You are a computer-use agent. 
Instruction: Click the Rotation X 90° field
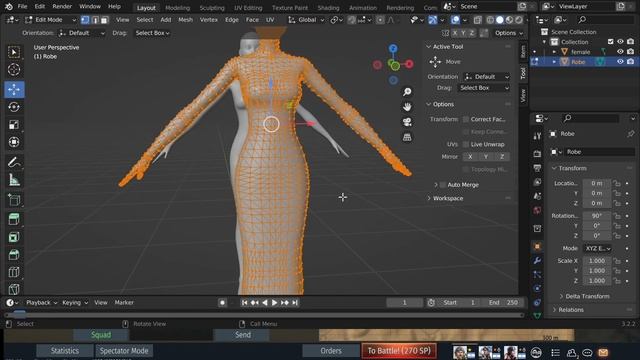(x=597, y=216)
